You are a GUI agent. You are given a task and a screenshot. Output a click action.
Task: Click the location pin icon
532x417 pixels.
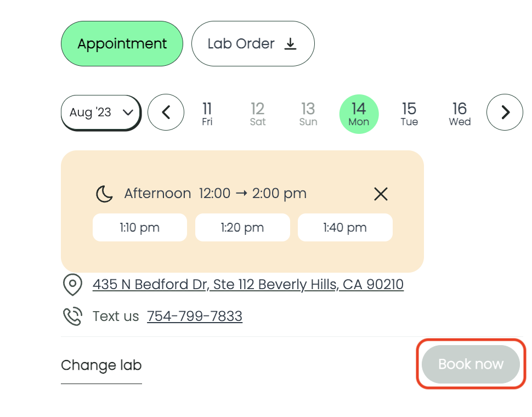coord(73,285)
